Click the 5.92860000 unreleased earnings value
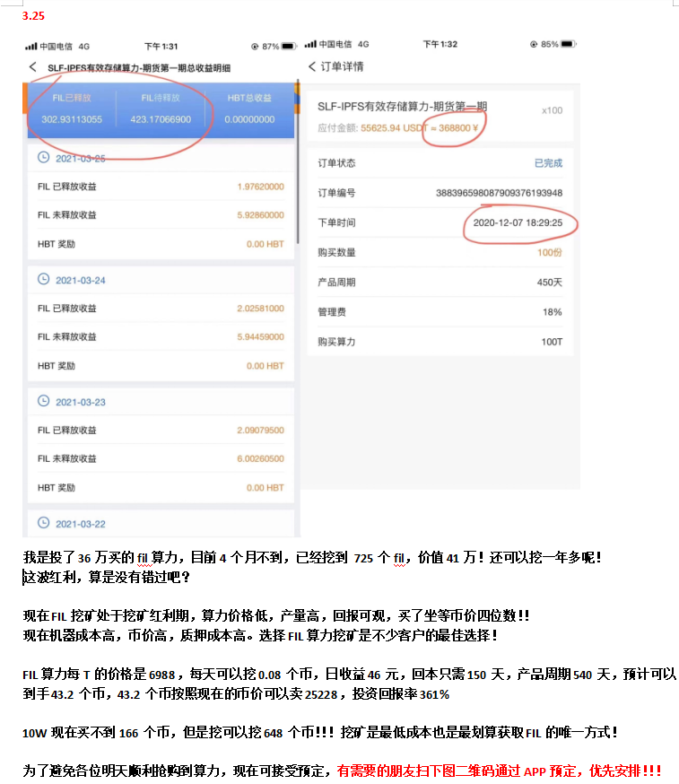Screen dimensions: 679x784 pyautogui.click(x=260, y=215)
